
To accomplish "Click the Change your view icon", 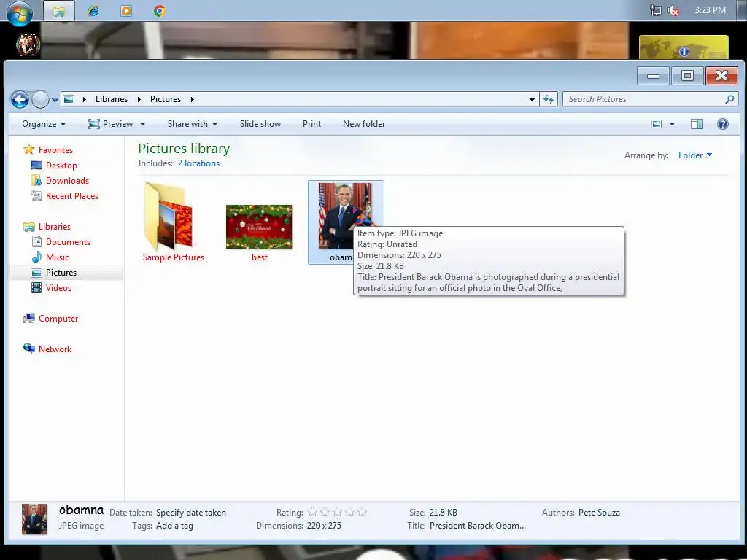I will pos(657,124).
